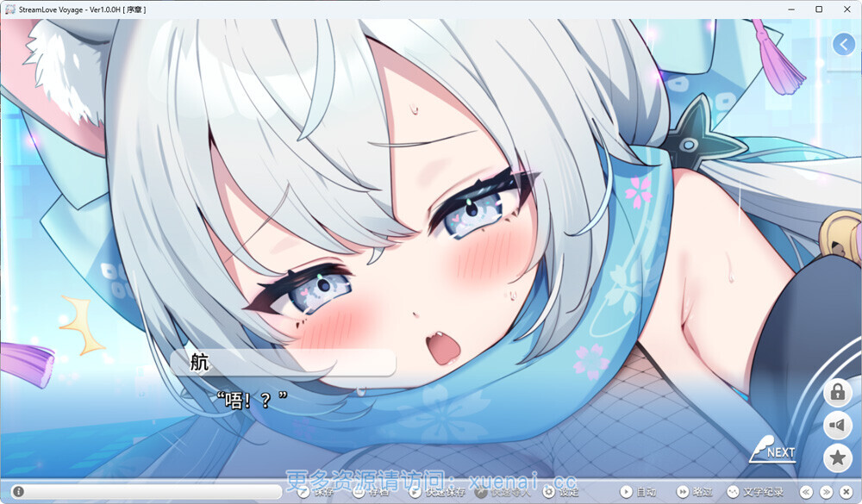The image size is (862, 504).
Task: Click the star favorite icon
Action: click(837, 457)
